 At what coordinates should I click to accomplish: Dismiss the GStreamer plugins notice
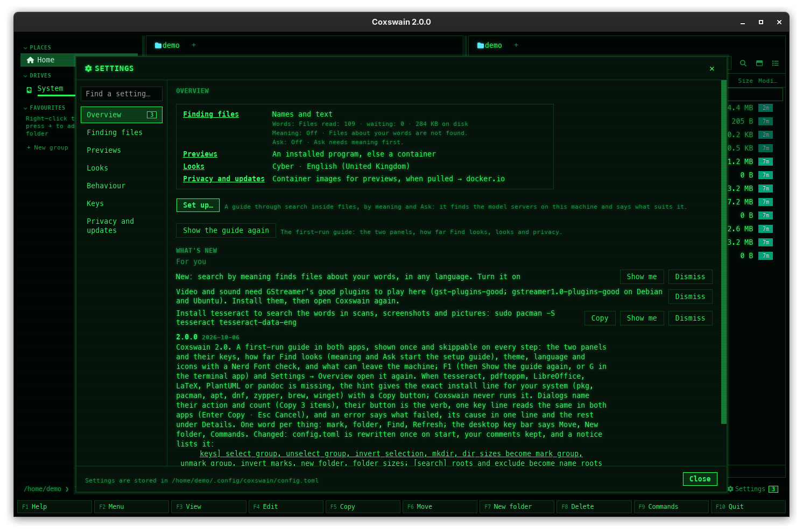690,296
